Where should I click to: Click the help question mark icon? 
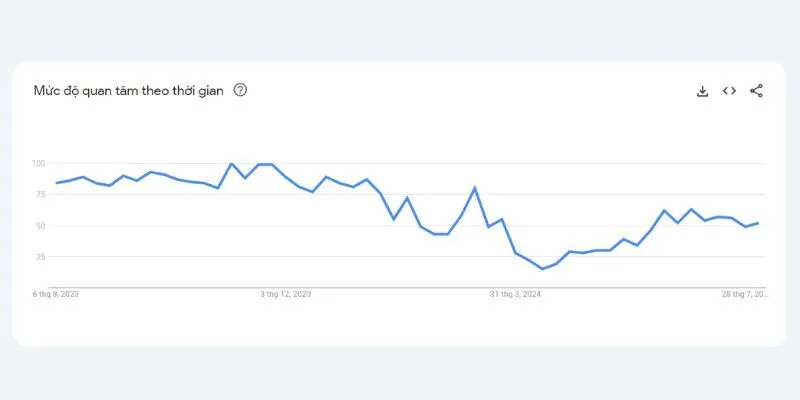[x=240, y=90]
